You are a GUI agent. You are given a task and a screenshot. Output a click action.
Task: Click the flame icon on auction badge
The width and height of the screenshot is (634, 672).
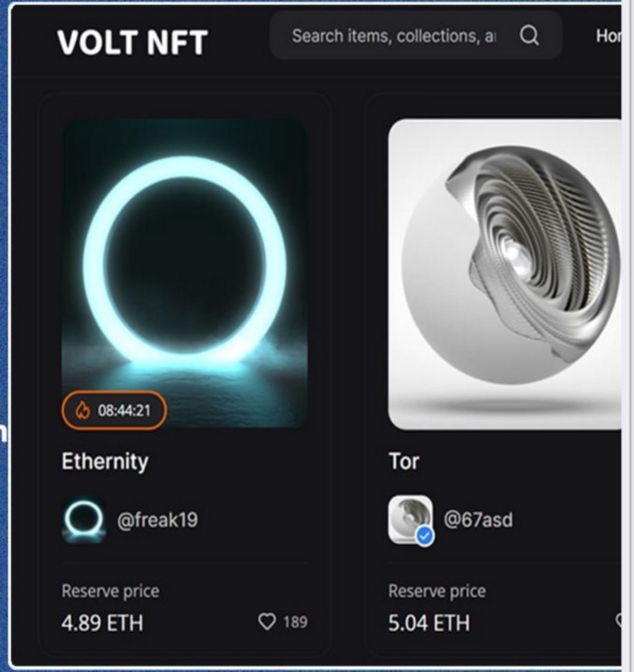83,410
